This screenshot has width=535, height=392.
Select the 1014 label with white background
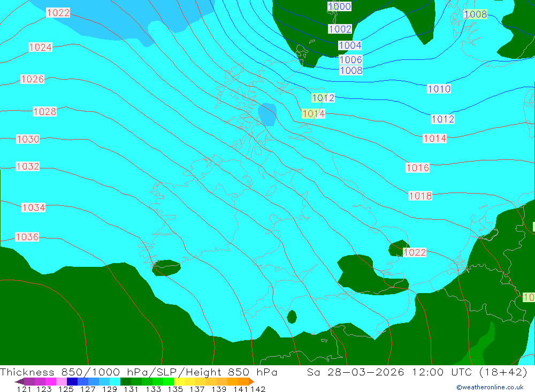[x=434, y=139]
